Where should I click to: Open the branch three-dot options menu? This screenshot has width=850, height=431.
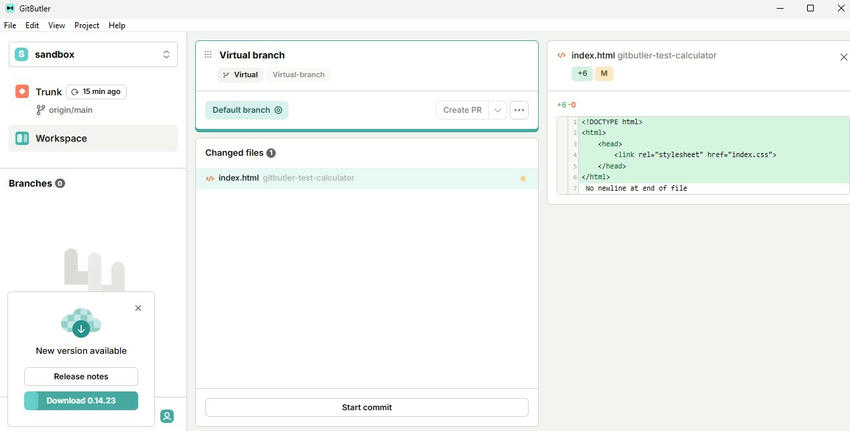(x=519, y=110)
